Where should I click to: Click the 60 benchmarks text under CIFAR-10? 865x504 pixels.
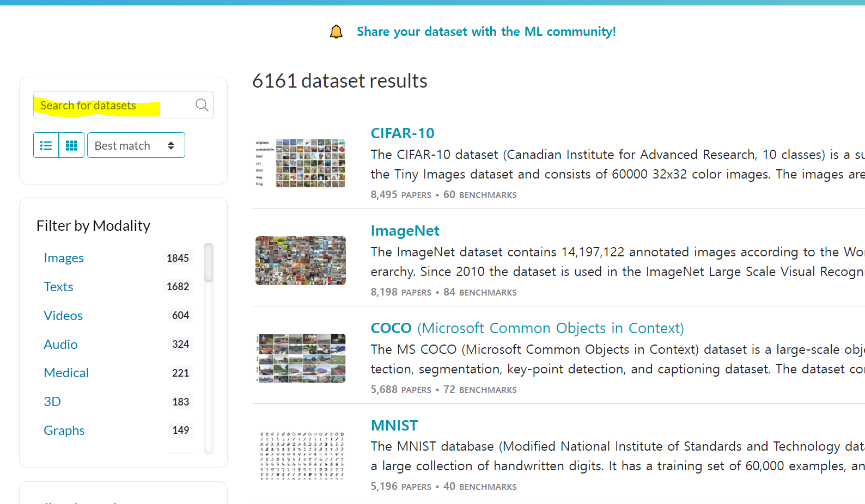(480, 195)
